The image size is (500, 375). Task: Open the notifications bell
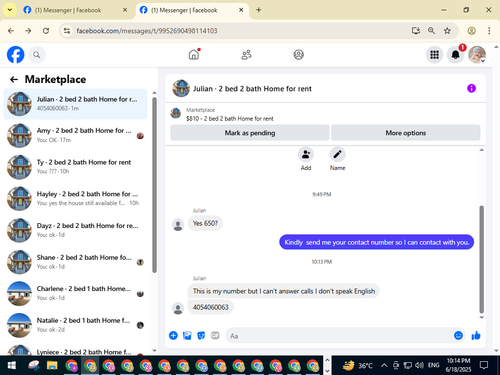pos(455,55)
